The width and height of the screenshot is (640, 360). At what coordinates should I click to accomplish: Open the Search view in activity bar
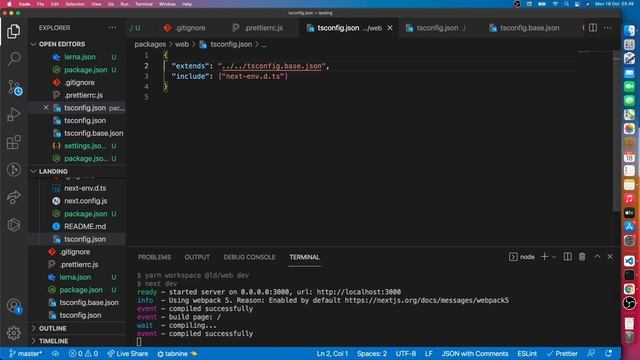click(x=13, y=59)
